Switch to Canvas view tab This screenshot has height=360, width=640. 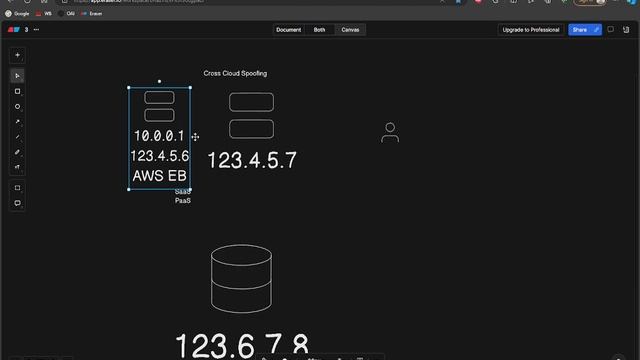point(350,30)
